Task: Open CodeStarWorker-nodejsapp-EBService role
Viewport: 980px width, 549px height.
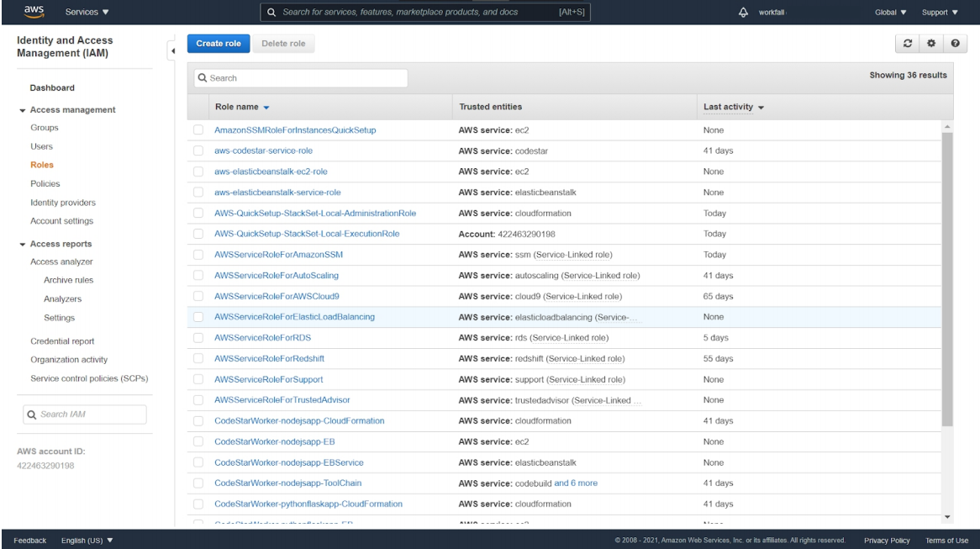Action: 289,462
